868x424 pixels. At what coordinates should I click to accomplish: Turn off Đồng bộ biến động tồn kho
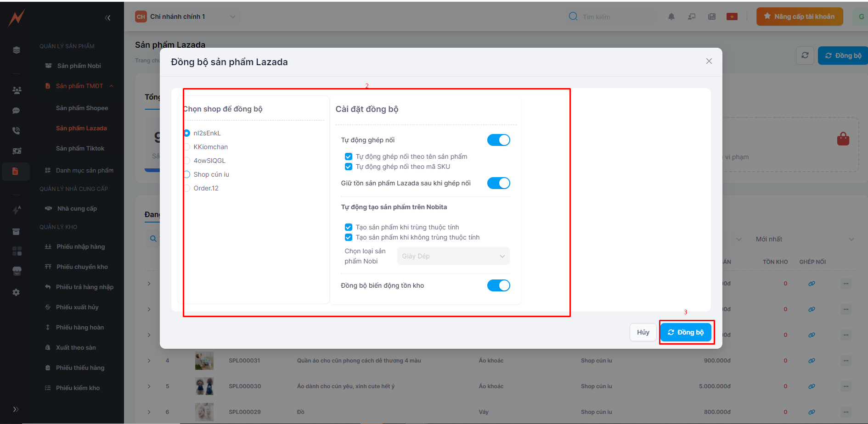[498, 285]
